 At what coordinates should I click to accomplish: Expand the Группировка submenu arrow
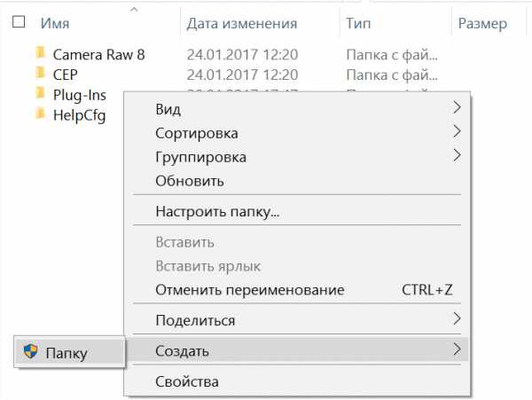tap(457, 155)
